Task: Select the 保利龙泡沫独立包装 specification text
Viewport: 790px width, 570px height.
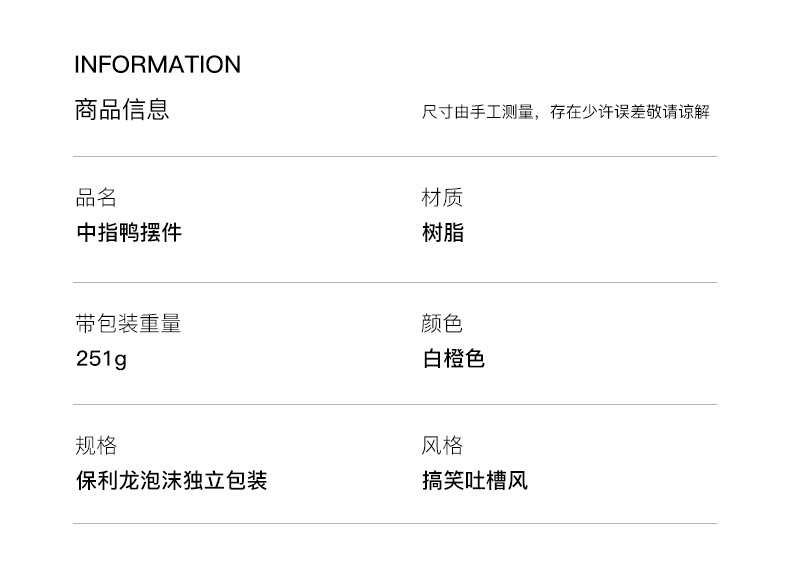Action: coord(171,481)
